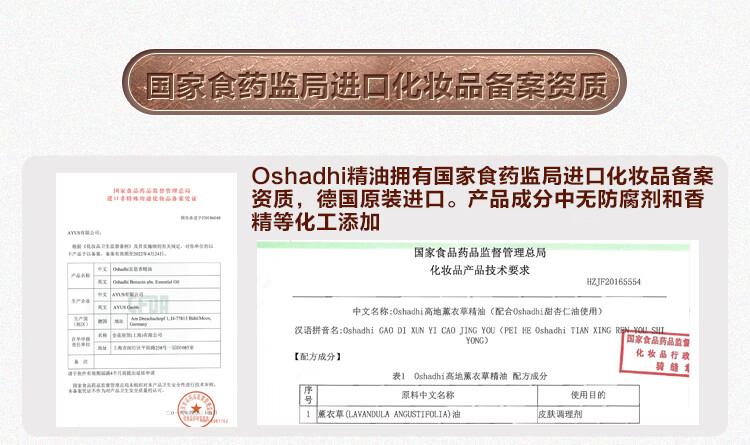Click the AYUS有限公司: addressee line on certificate
This screenshot has width=750, height=445.
[x=85, y=233]
